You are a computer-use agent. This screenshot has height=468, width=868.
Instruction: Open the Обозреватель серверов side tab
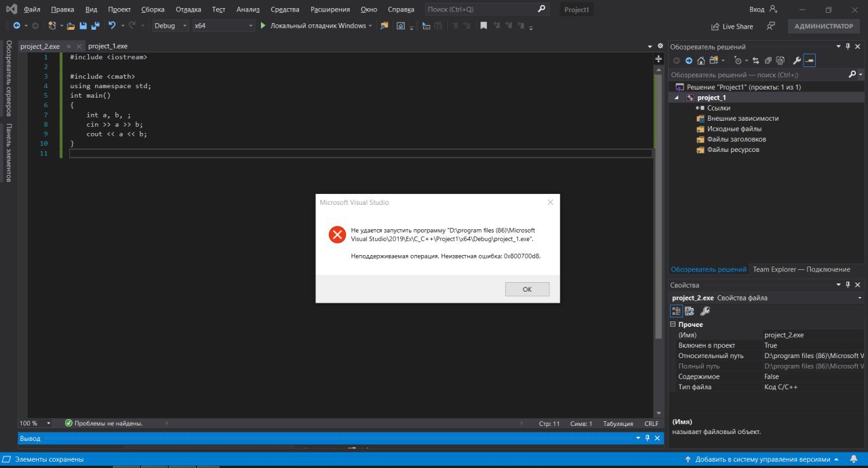tap(9, 78)
